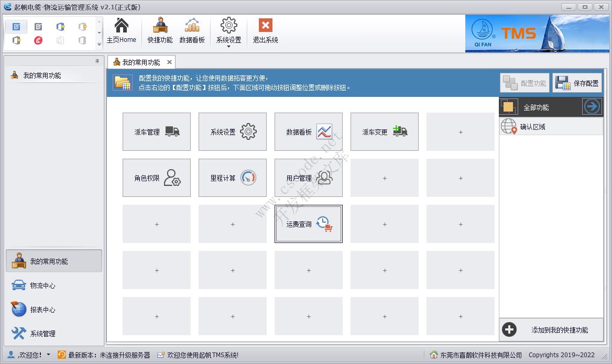Open the 欢迎您 user dropdown in status bar
The width and height of the screenshot is (612, 364).
pyautogui.click(x=49, y=355)
